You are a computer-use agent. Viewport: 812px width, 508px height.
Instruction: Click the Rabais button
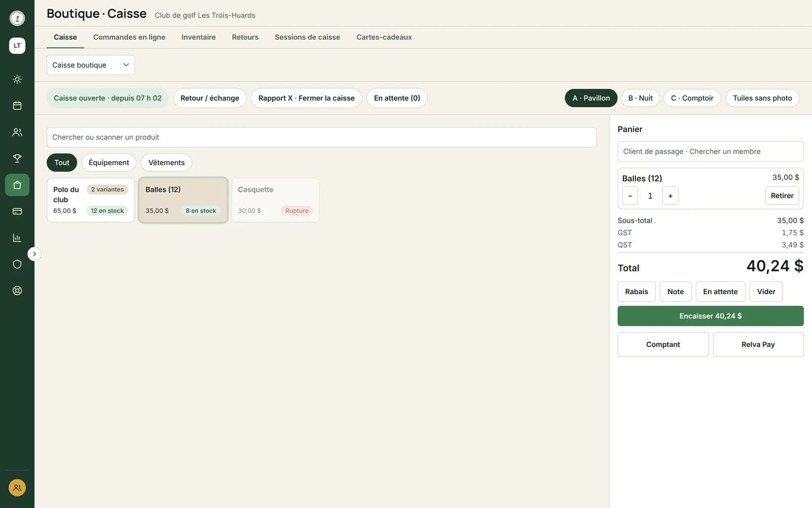[x=636, y=292]
